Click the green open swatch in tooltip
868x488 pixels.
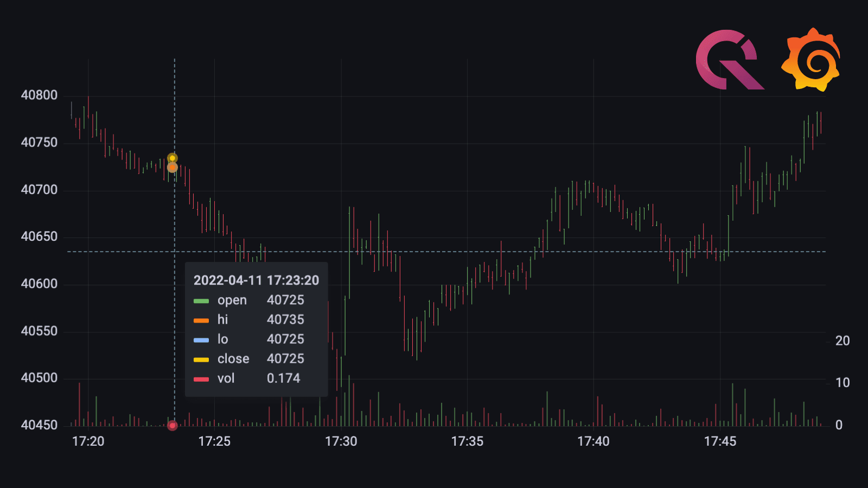click(x=201, y=301)
